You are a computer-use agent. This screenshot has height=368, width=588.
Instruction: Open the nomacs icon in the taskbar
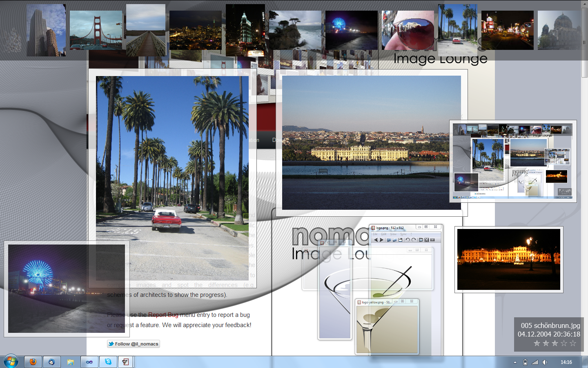[x=125, y=362]
